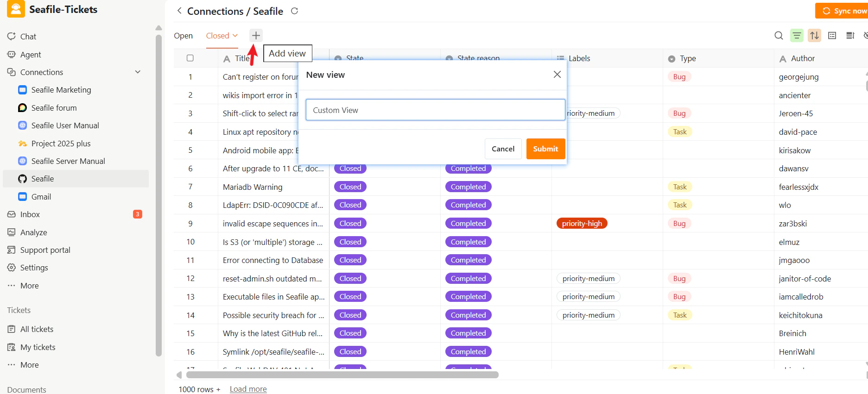Close the New view dialog
Viewport: 868px width, 394px height.
click(x=557, y=75)
